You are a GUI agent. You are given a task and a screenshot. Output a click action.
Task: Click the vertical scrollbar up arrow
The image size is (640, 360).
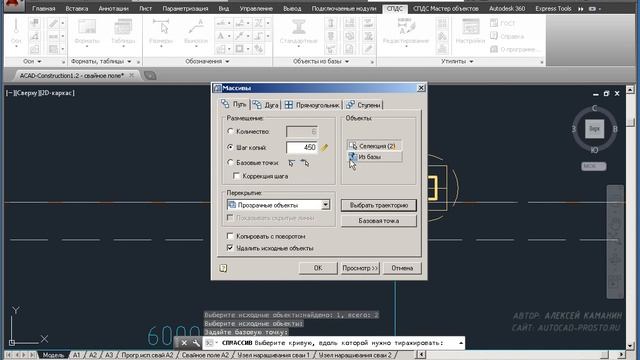point(630,89)
